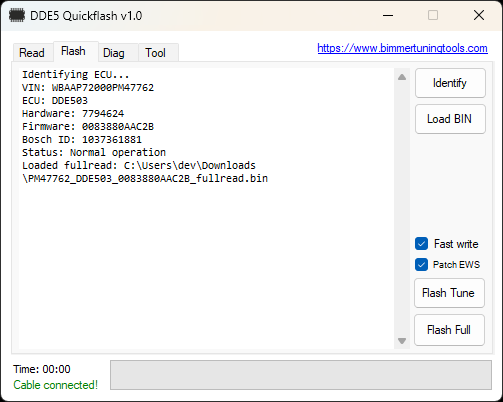Screen dimensions: 503x402
Task: Go to the Tool tab
Action: (x=156, y=53)
